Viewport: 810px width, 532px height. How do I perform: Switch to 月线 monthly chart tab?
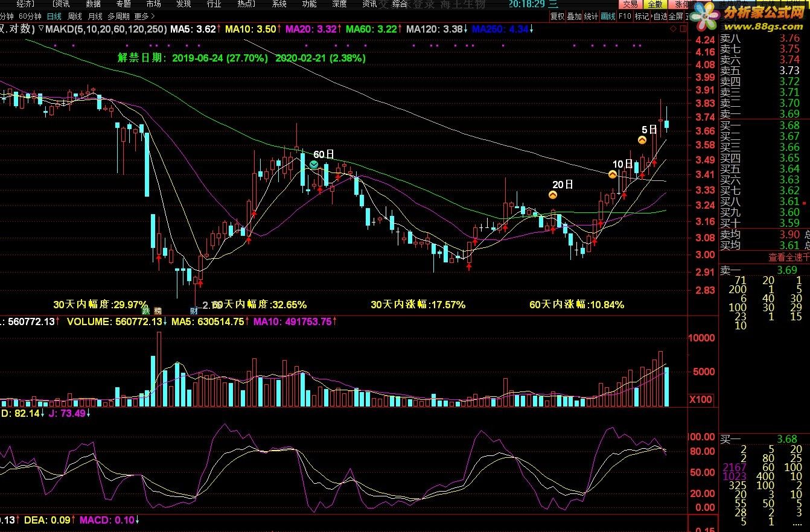coord(95,16)
